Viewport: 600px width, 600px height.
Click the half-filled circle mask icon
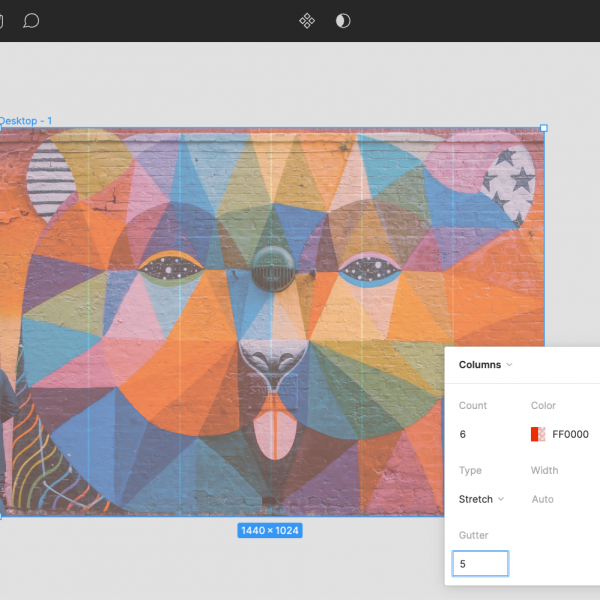343,20
